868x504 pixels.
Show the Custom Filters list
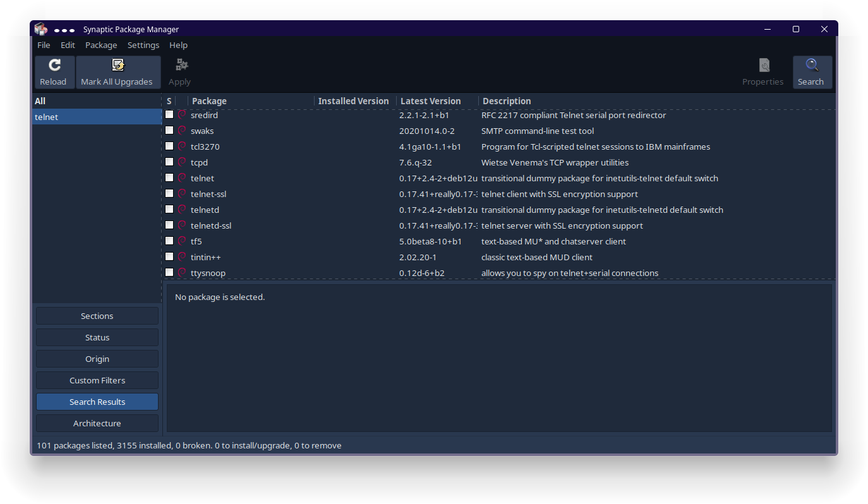point(97,380)
